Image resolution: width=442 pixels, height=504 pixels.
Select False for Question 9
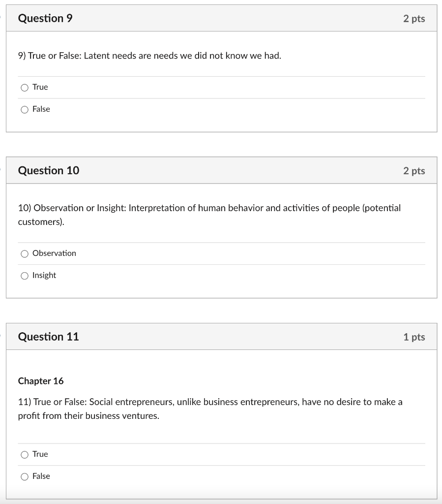click(x=25, y=109)
